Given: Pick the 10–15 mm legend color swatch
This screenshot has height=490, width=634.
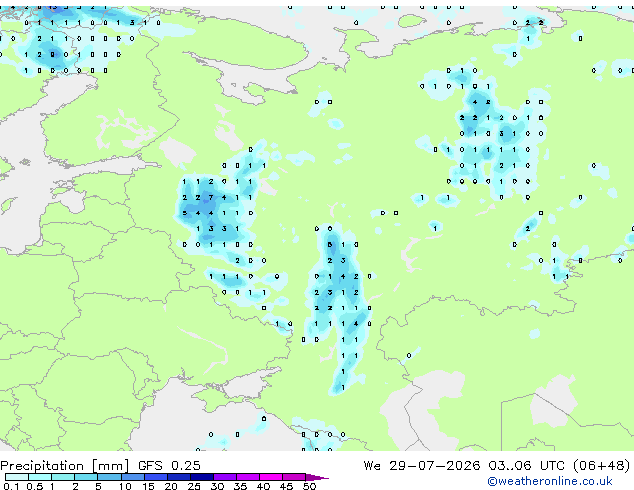Looking at the screenshot, I should pos(132,477).
